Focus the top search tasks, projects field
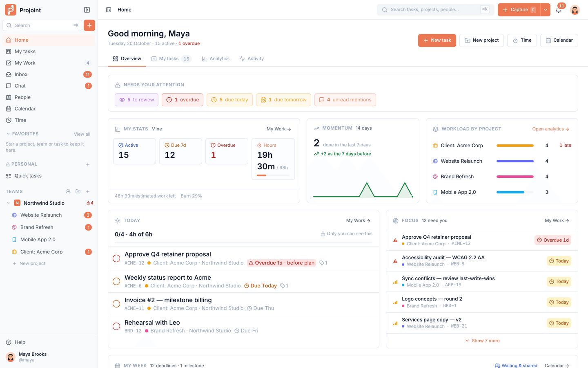 click(436, 10)
